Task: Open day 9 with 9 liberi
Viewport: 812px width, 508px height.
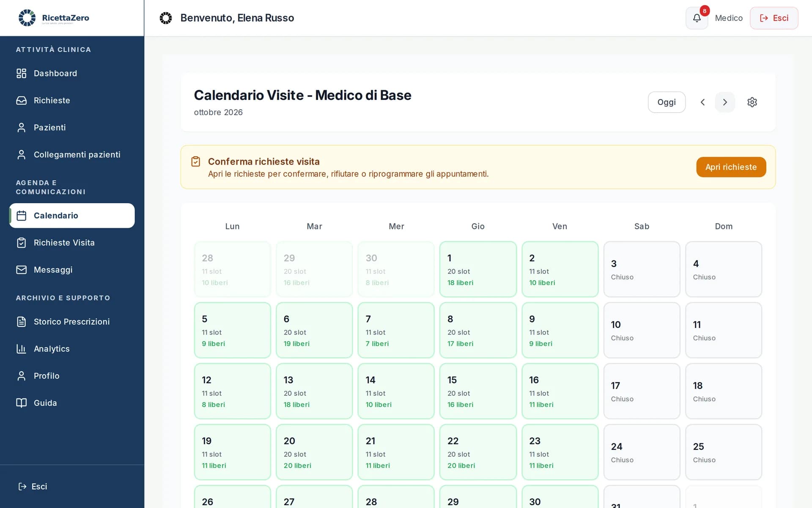Action: click(x=560, y=330)
